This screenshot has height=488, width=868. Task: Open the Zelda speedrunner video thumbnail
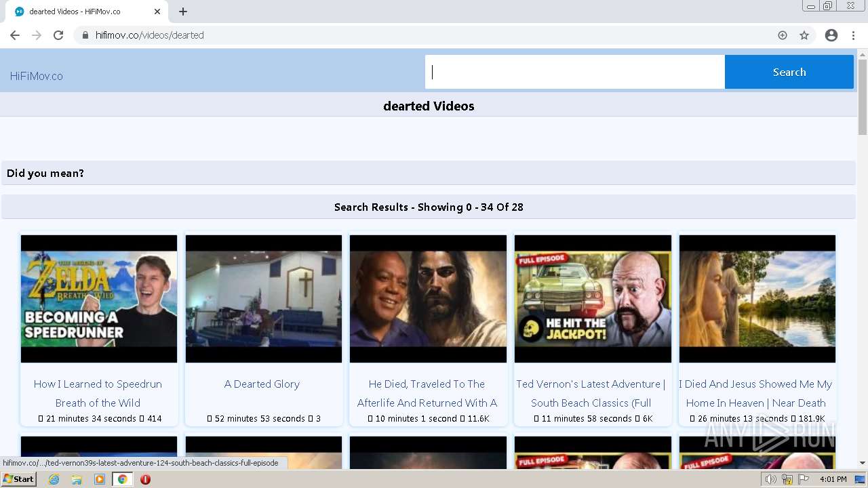pos(99,299)
